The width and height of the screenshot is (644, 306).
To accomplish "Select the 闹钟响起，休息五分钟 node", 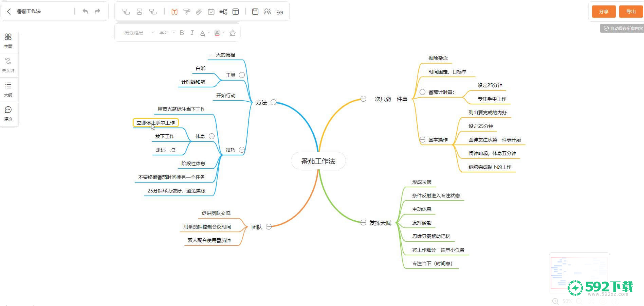I will point(492,153).
